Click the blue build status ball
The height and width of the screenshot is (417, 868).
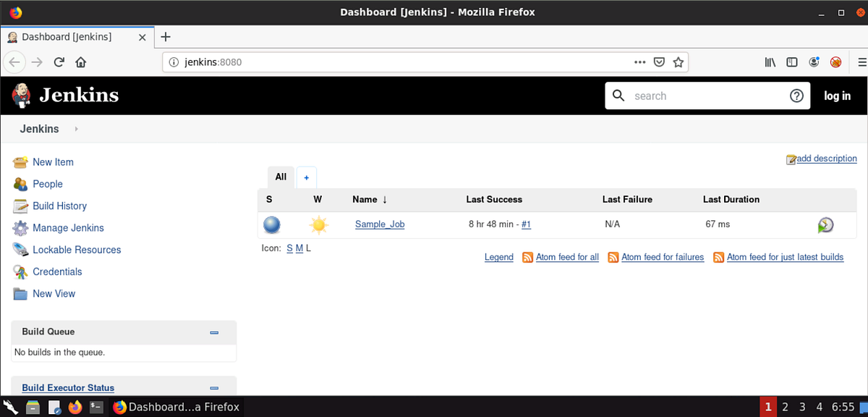[x=272, y=224]
